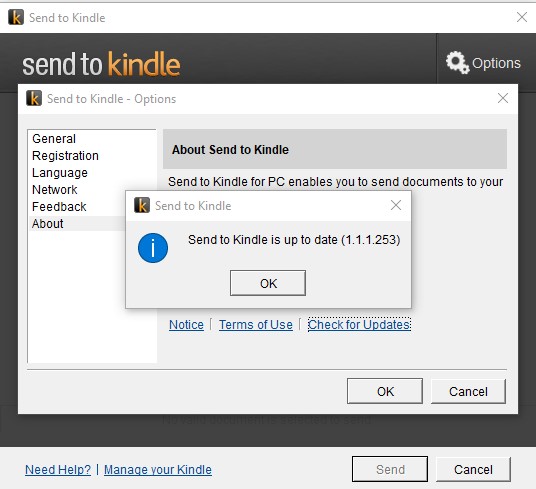536x489 pixels.
Task: Open Language settings category
Action: pos(60,173)
